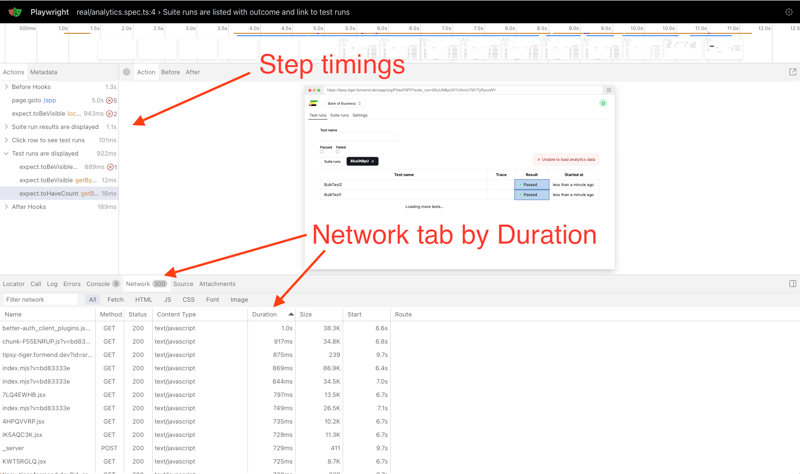Open the Settings tab in the snapshot
Viewport: 800px width, 474px height.
point(360,115)
